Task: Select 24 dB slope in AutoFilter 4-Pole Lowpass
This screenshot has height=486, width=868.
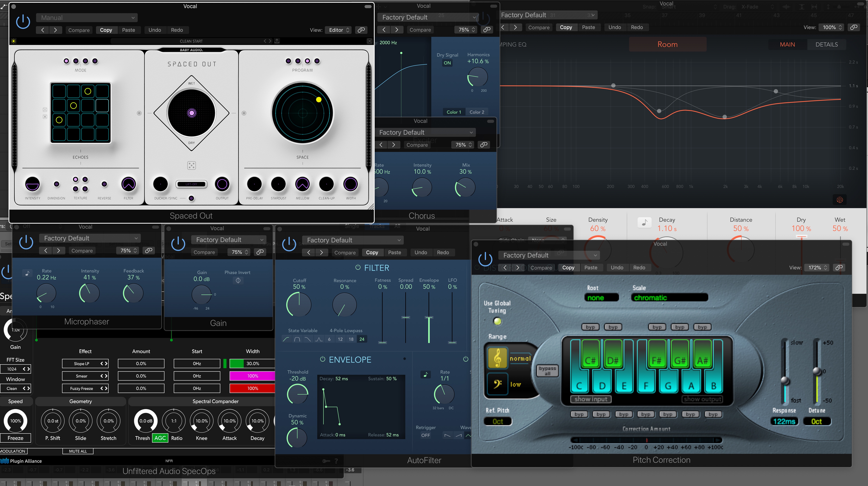Action: click(x=362, y=339)
